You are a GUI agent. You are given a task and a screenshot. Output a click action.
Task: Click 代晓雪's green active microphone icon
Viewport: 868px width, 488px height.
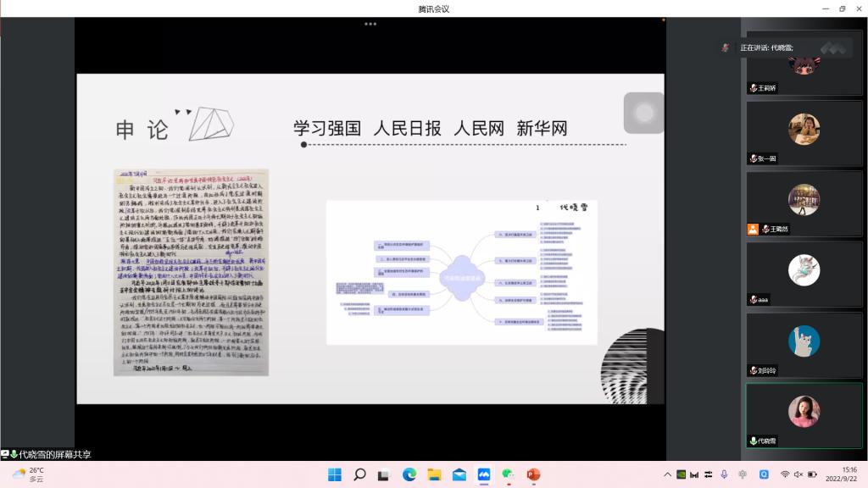[753, 441]
